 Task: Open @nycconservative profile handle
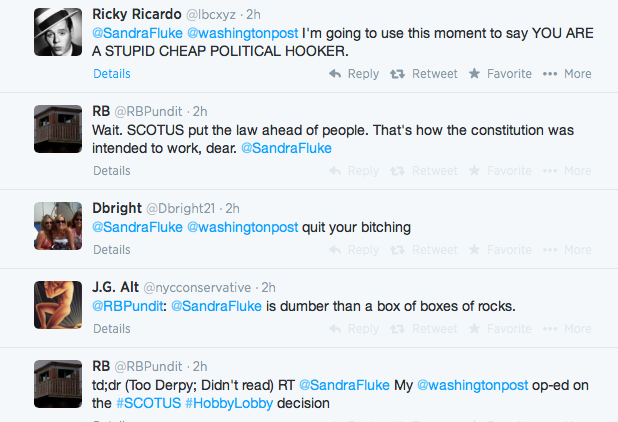pyautogui.click(x=197, y=288)
